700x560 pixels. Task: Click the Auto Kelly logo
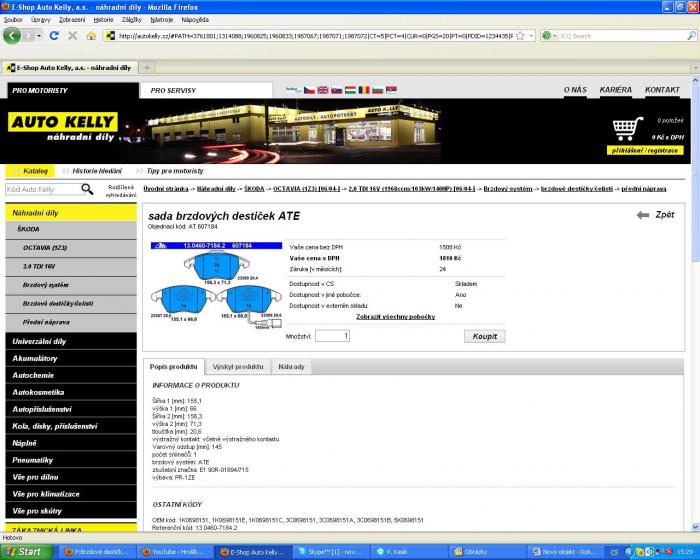tap(62, 128)
